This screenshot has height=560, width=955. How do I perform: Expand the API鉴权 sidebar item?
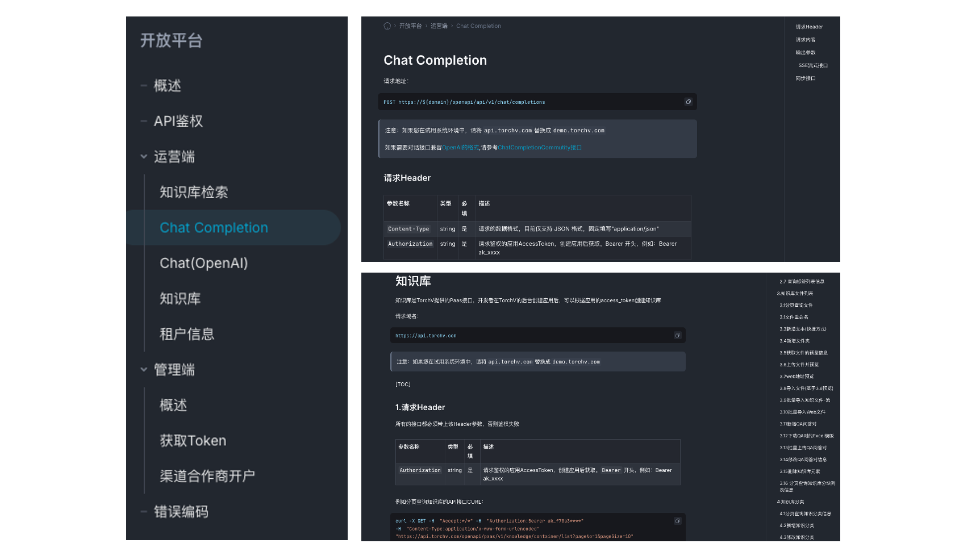point(144,121)
